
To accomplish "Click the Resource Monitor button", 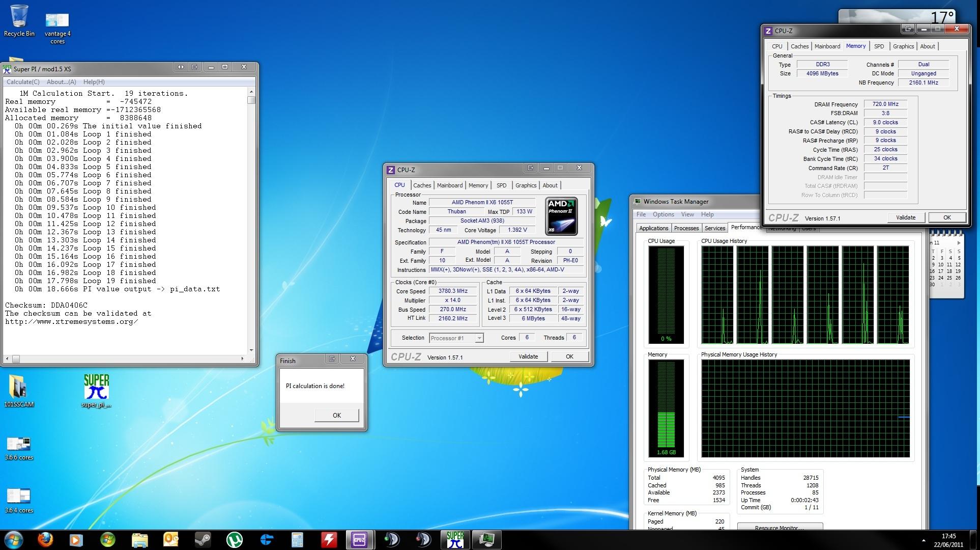I will tap(780, 528).
